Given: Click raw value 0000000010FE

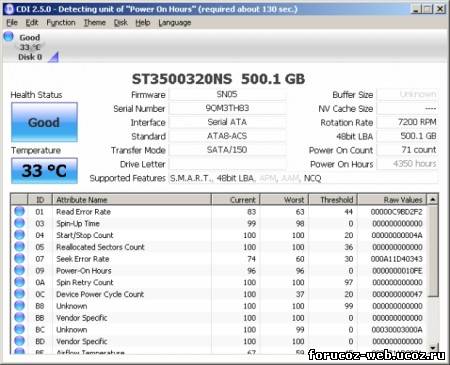Looking at the screenshot, I should (397, 271).
